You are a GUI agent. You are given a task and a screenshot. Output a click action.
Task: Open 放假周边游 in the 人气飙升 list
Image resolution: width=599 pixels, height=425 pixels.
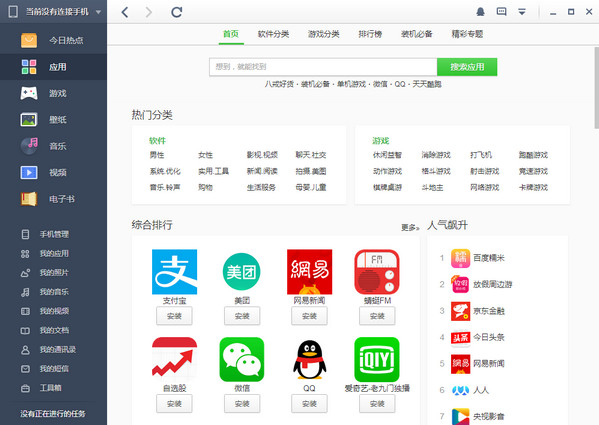click(481, 284)
